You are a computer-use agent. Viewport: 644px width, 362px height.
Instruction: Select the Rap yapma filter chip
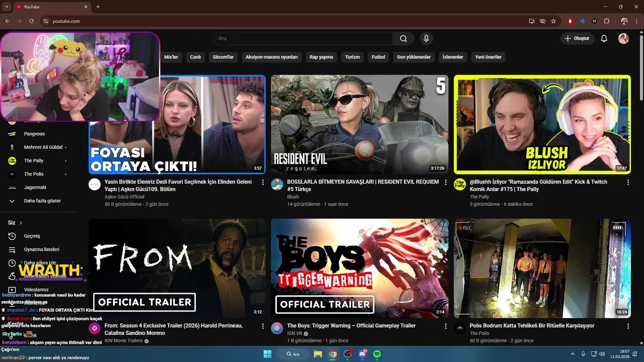point(321,57)
